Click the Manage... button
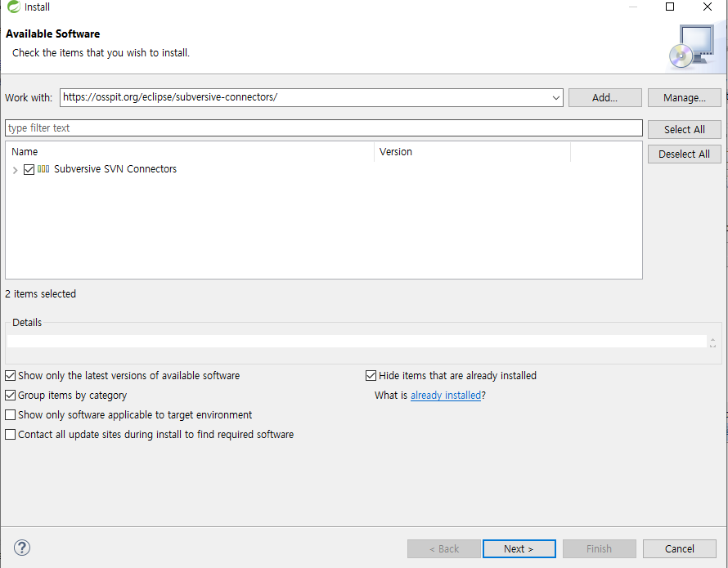Screen dimensions: 728x568 685,97
